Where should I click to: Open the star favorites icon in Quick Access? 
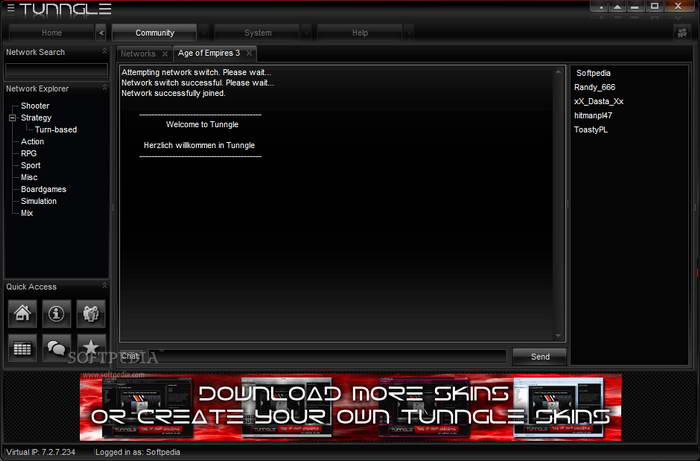tap(90, 347)
